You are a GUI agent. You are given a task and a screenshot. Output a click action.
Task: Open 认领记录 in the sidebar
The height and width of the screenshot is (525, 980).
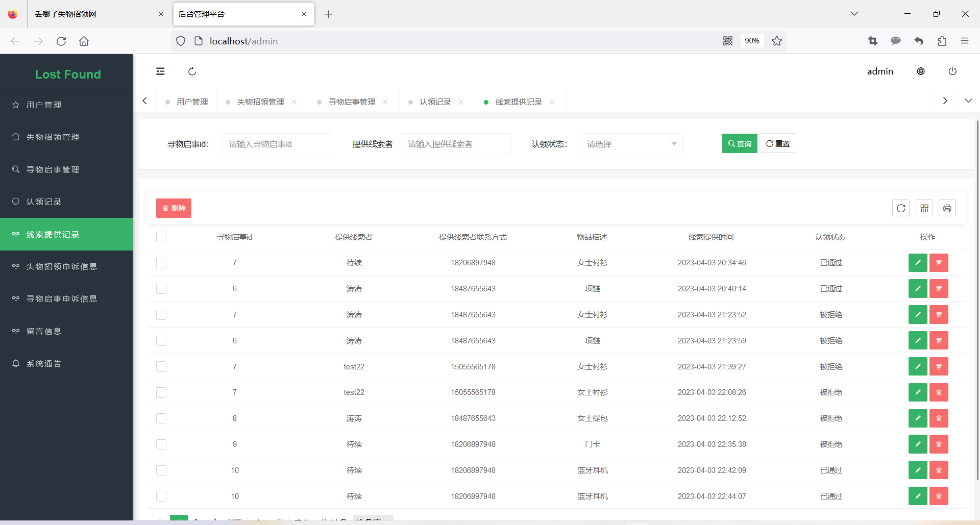(x=66, y=202)
